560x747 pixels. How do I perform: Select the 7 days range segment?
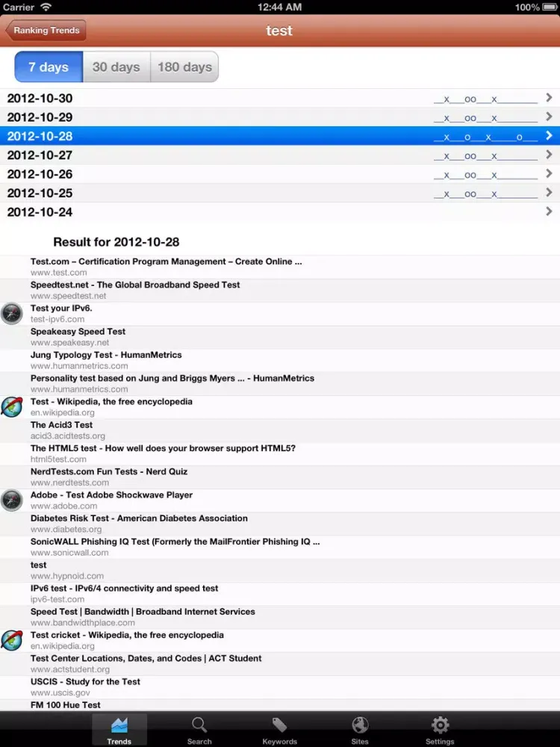pyautogui.click(x=49, y=66)
